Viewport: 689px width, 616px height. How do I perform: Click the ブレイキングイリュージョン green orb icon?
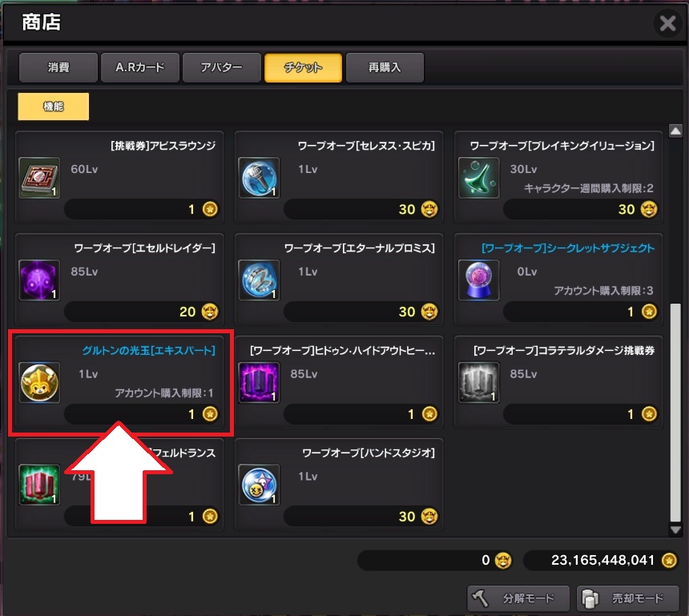pyautogui.click(x=478, y=178)
